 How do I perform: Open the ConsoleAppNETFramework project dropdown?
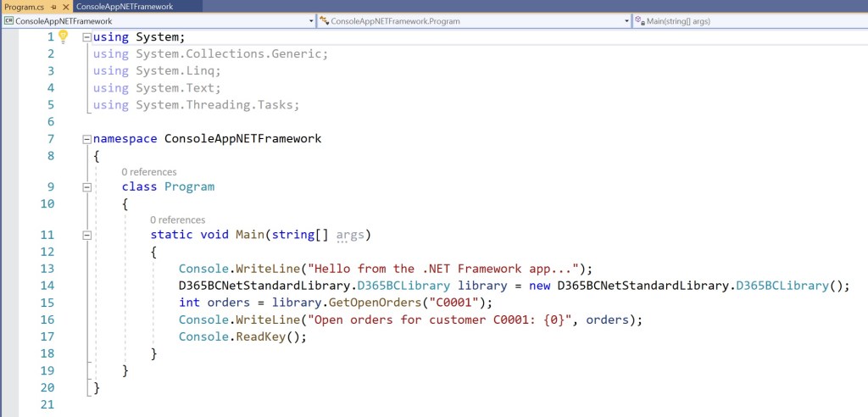click(309, 20)
